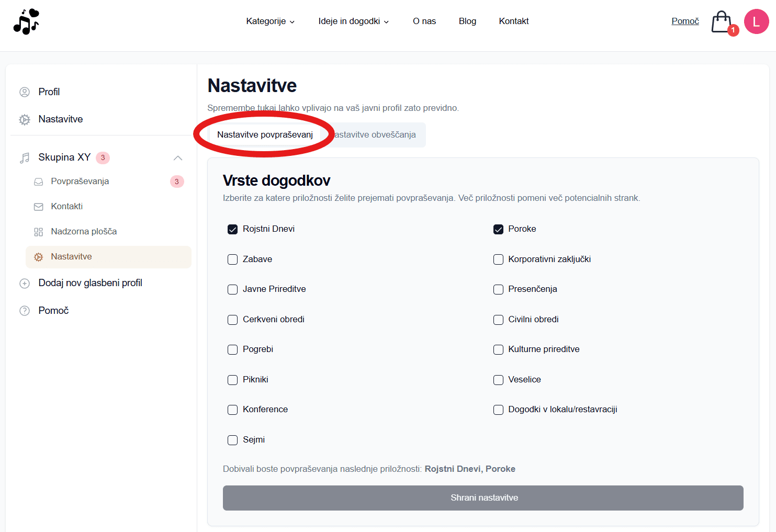This screenshot has height=532, width=776.
Task: Click the plus icon for new glasbeni profil
Action: pyautogui.click(x=25, y=284)
